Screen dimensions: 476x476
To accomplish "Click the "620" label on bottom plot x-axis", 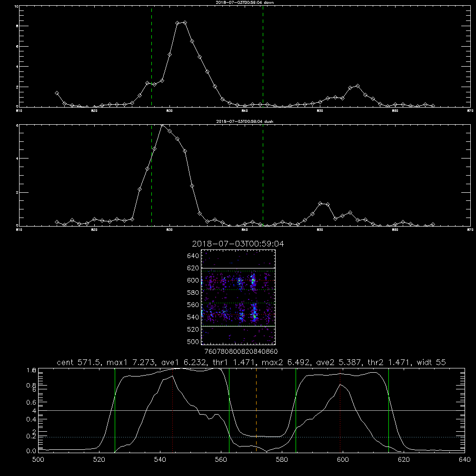I will pos(404,459).
